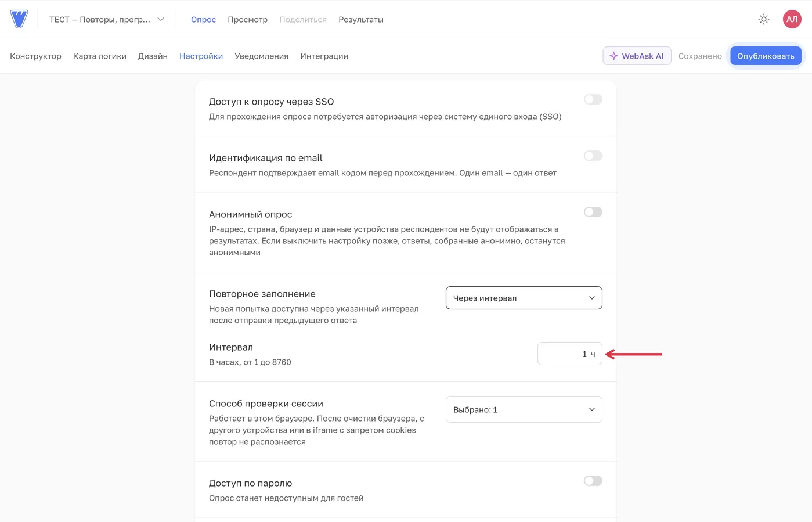Click the Идентификация по email heading
The height and width of the screenshot is (522, 812).
[265, 158]
